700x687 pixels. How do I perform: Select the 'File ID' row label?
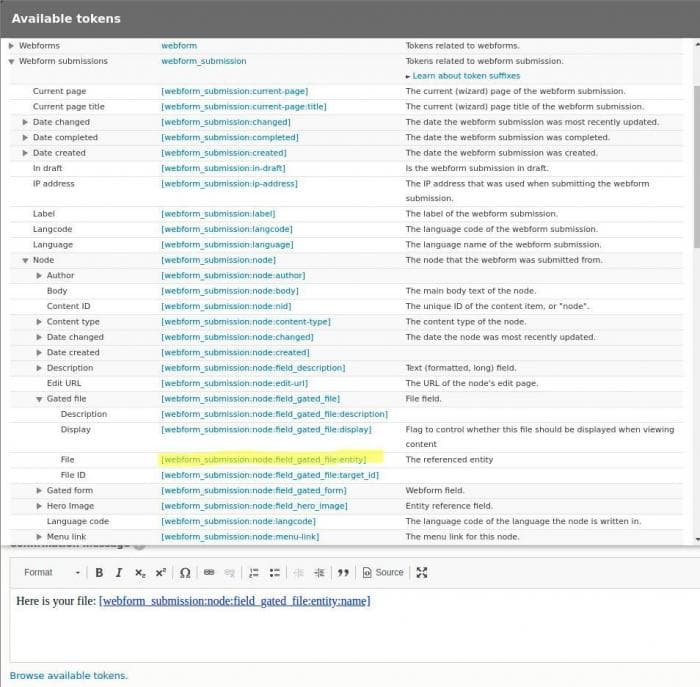click(x=73, y=475)
